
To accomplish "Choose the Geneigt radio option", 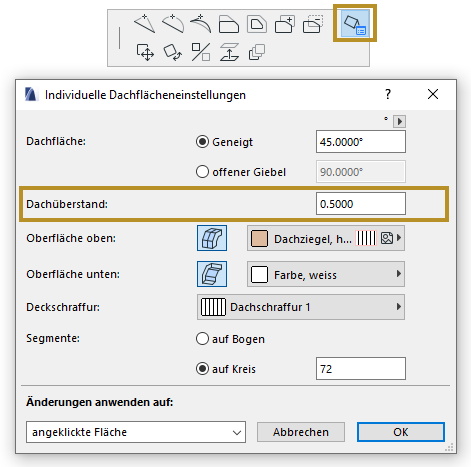I will (x=202, y=142).
